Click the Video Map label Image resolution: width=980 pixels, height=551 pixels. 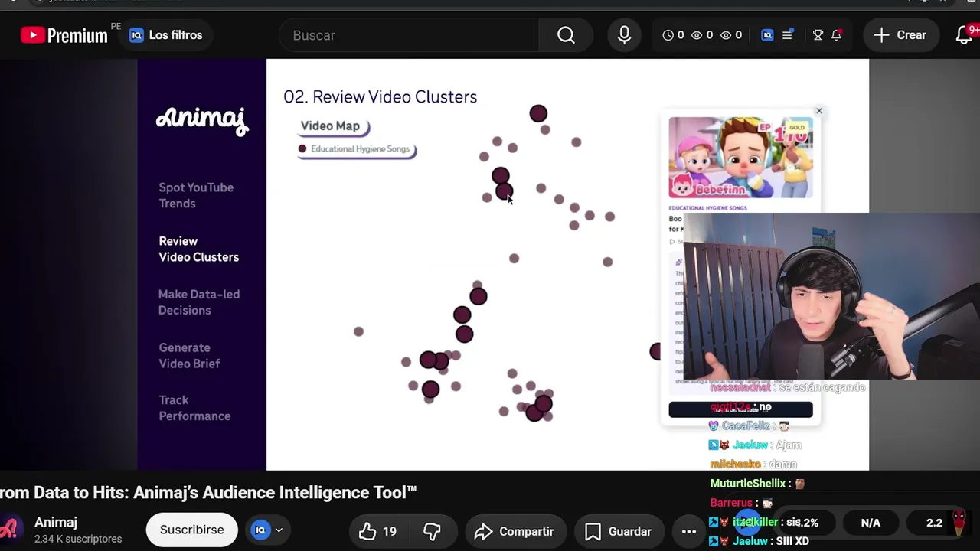click(330, 126)
